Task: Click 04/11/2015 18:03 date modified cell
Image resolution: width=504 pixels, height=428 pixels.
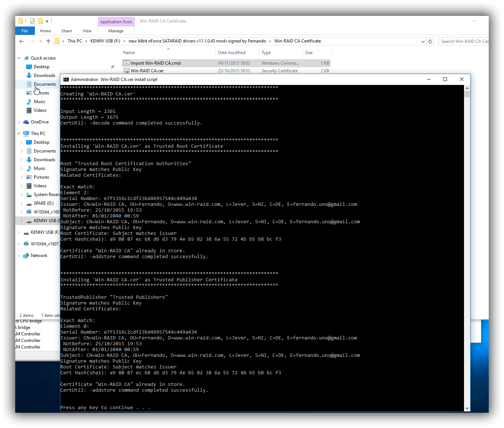Action: pyautogui.click(x=234, y=63)
